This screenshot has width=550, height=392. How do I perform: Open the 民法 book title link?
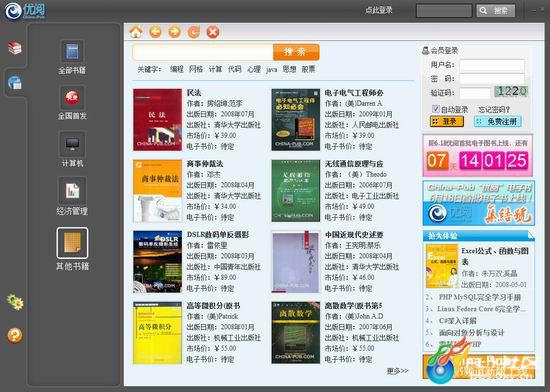coord(194,93)
